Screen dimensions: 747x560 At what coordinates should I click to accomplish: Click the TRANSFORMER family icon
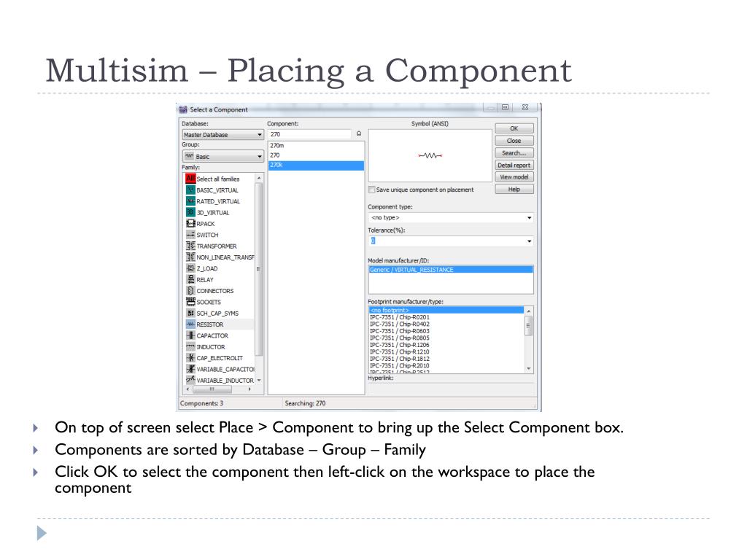(x=190, y=246)
